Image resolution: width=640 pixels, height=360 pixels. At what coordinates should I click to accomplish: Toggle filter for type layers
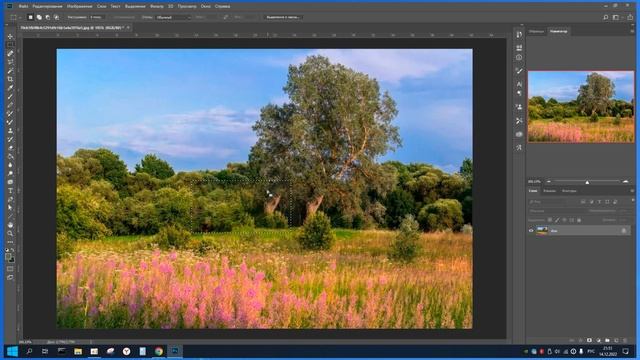tap(599, 202)
